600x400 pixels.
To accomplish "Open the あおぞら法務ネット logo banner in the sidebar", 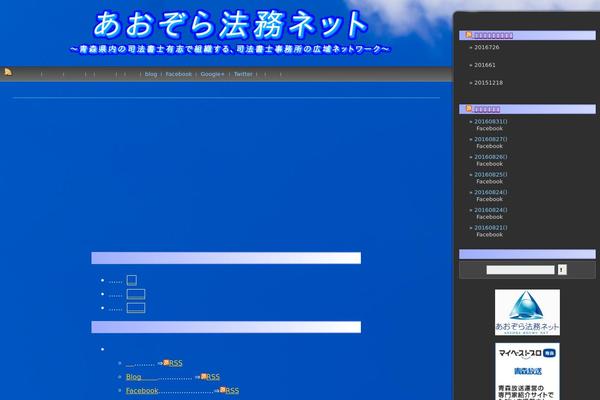I will click(527, 312).
